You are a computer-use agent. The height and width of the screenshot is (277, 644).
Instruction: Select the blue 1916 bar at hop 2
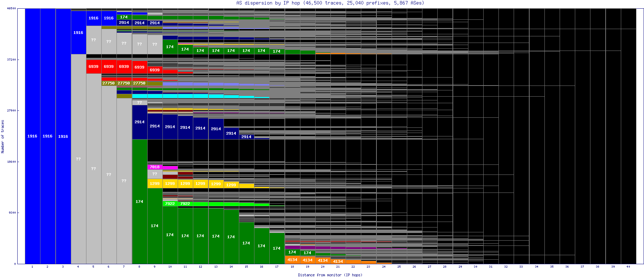click(48, 136)
